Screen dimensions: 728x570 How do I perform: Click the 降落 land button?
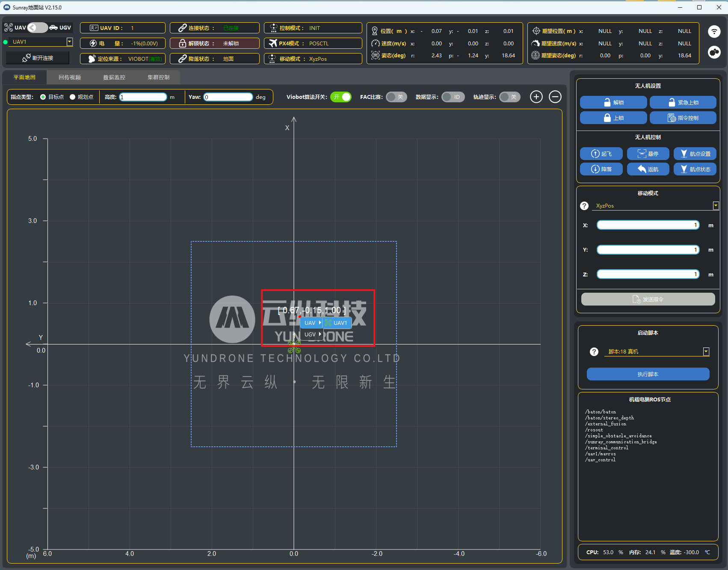[x=601, y=169]
